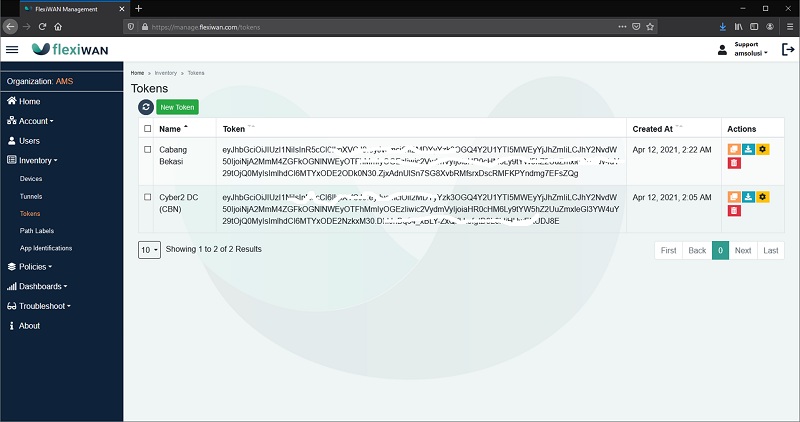Click the refresh tokens icon button

click(146, 107)
